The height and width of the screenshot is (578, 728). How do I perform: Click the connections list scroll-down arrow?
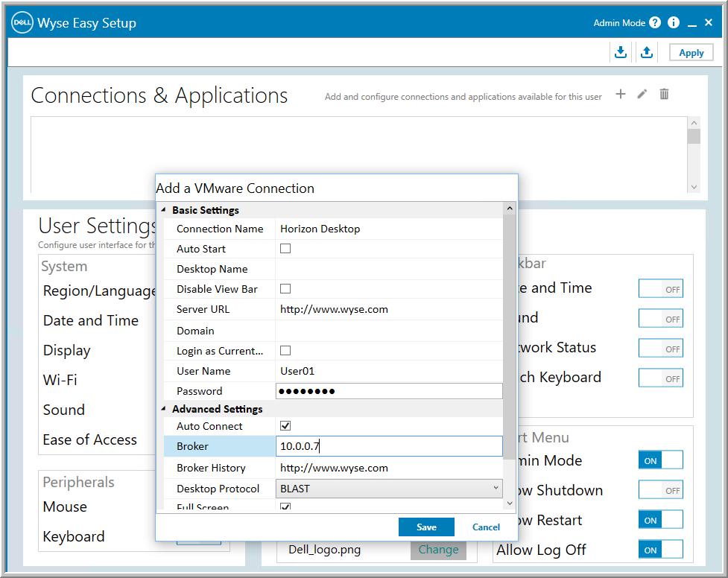point(694,187)
